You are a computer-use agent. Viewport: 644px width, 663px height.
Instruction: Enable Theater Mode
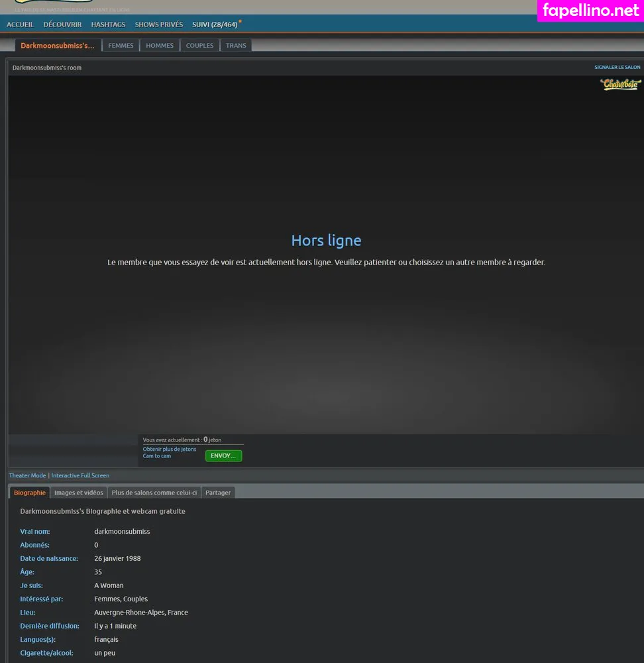[27, 475]
